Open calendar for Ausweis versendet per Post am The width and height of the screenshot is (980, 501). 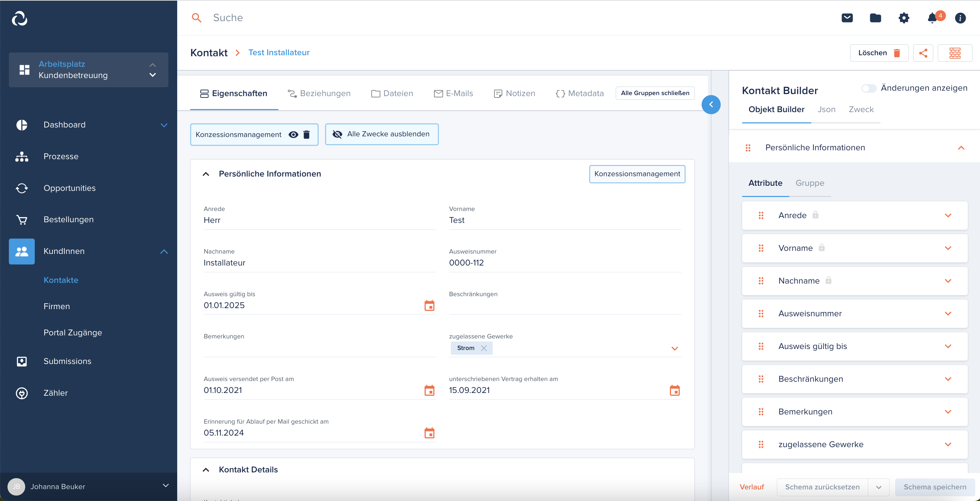(x=429, y=390)
